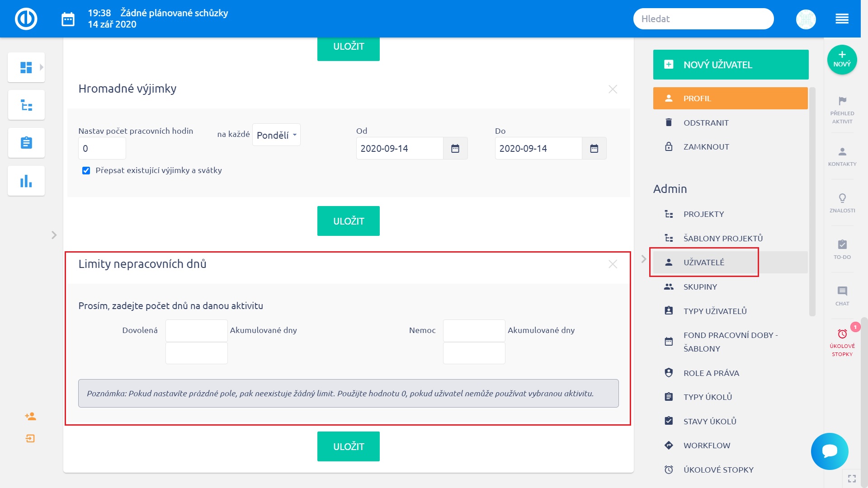868x488 pixels.
Task: Open the floating chat bubble widget
Action: (829, 451)
